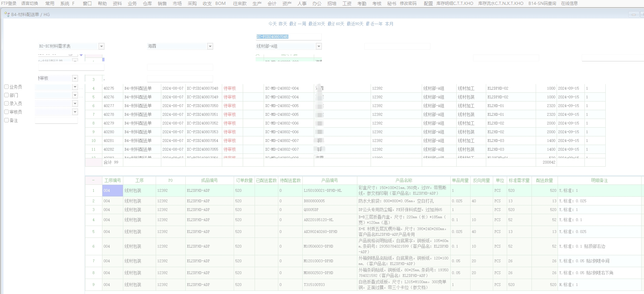The width and height of the screenshot is (644, 294).
Task: Open the 海霖 combo box dropdown
Action: [x=210, y=46]
